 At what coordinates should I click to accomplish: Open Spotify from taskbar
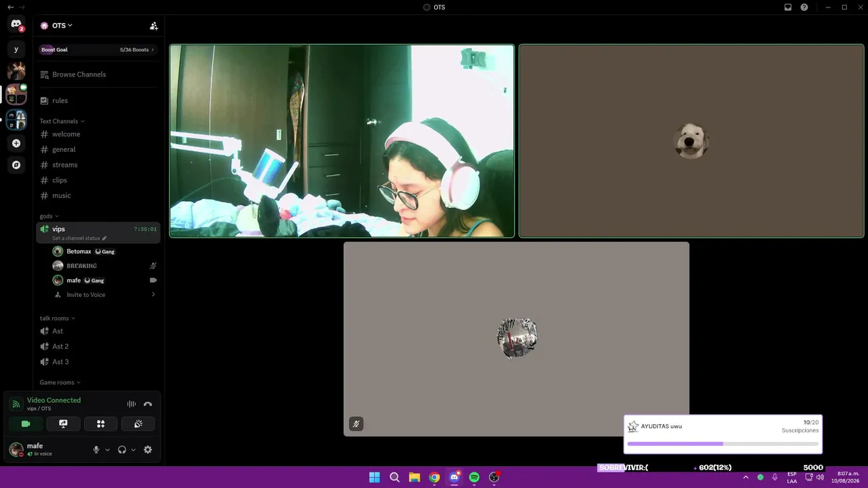(474, 477)
